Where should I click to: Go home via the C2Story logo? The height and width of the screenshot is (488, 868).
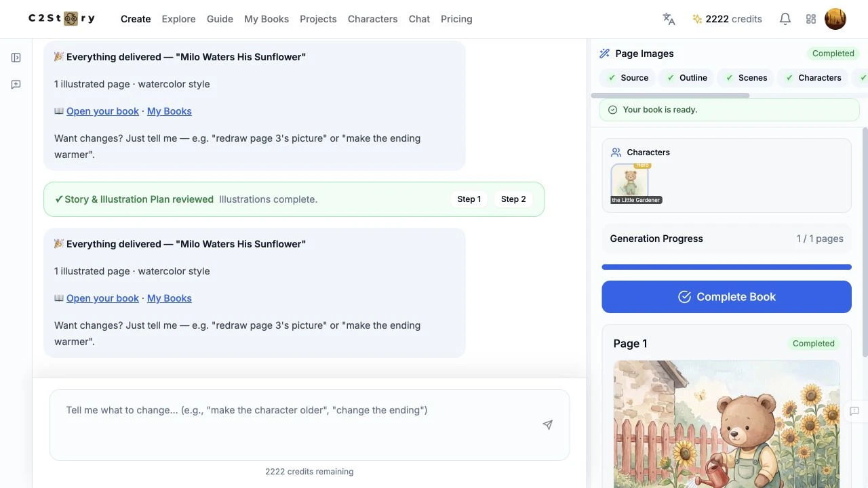(62, 19)
